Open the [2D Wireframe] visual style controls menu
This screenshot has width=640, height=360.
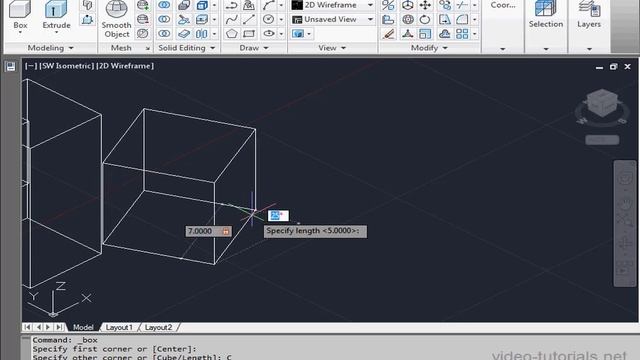tap(125, 66)
